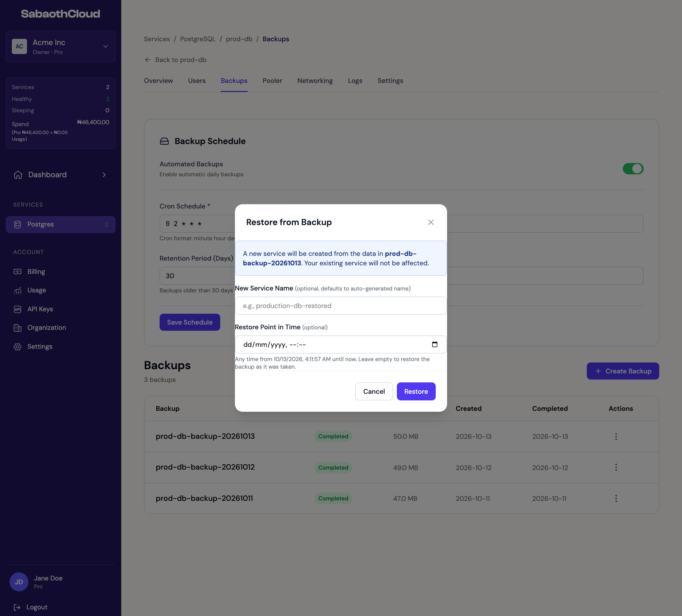
Task: Toggle the Automated Backups switch
Action: tap(633, 168)
